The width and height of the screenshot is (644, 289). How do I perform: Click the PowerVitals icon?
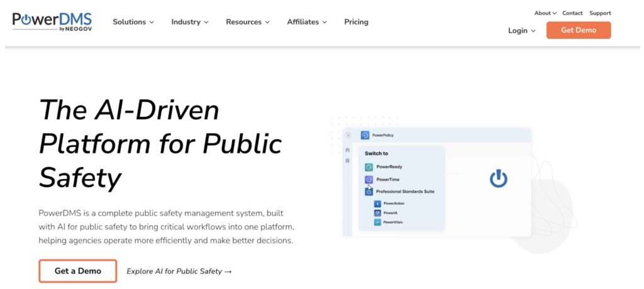377,222
